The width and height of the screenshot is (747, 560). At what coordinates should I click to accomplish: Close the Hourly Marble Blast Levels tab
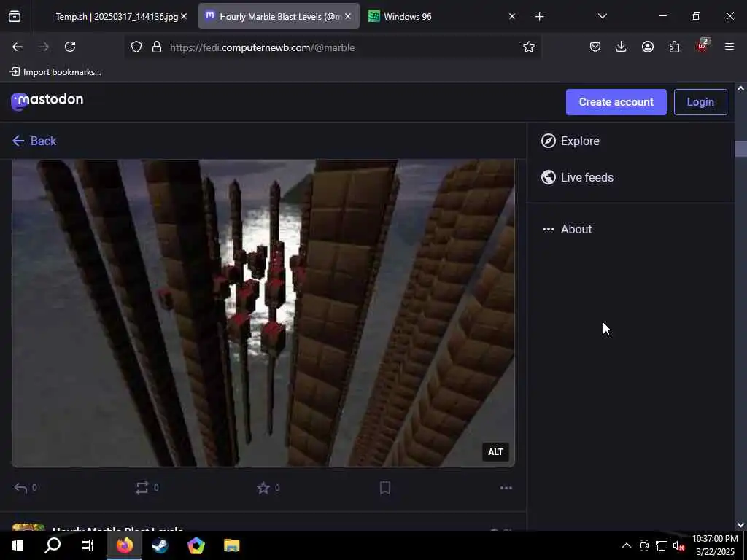pos(348,16)
